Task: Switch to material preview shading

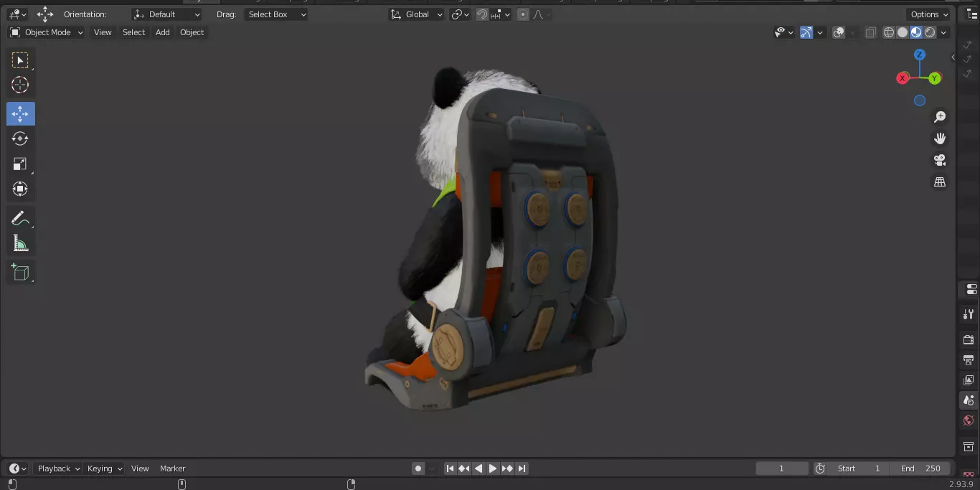Action: tap(916, 32)
